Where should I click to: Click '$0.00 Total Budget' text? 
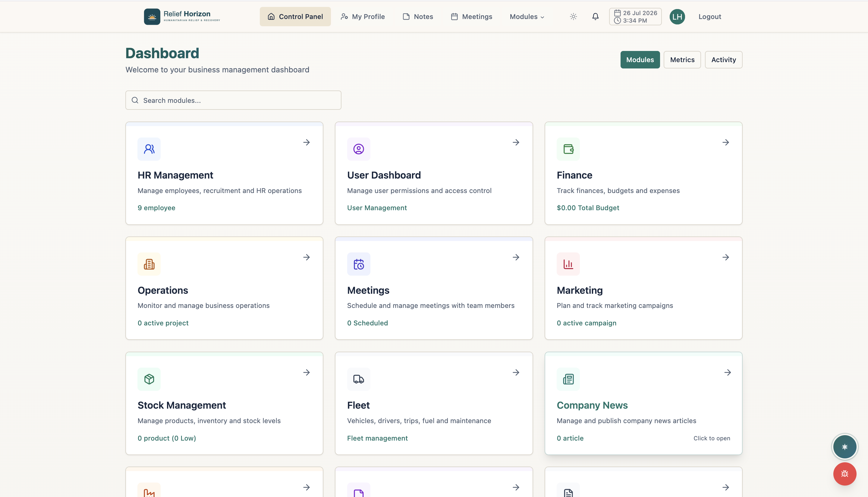(x=588, y=207)
